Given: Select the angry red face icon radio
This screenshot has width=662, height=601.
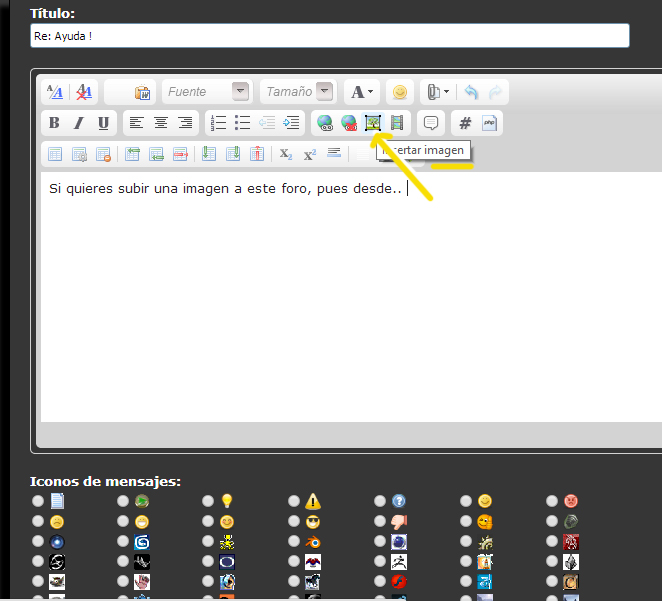Looking at the screenshot, I should pos(552,501).
